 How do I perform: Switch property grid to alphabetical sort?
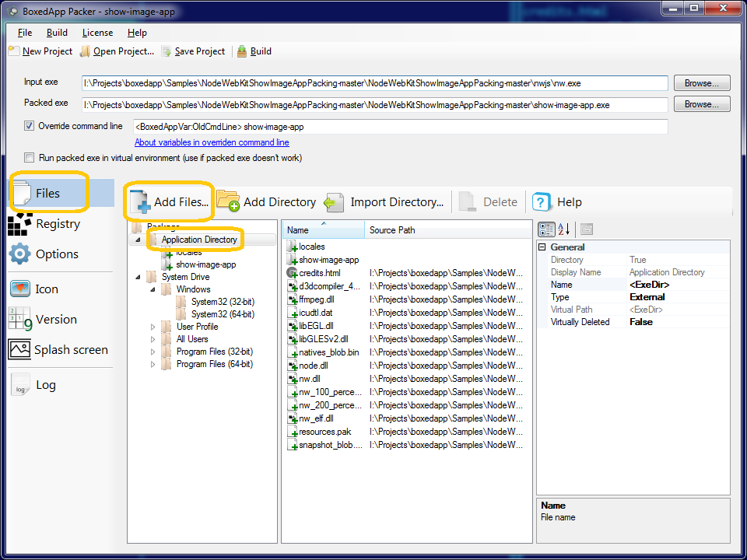click(x=564, y=229)
